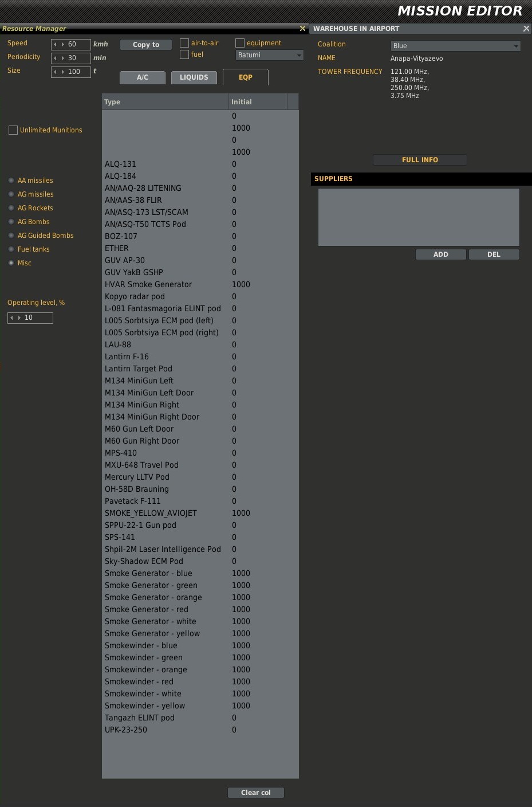Select the Kopyo radar pod row
This screenshot has height=807, width=532.
[x=200, y=296]
